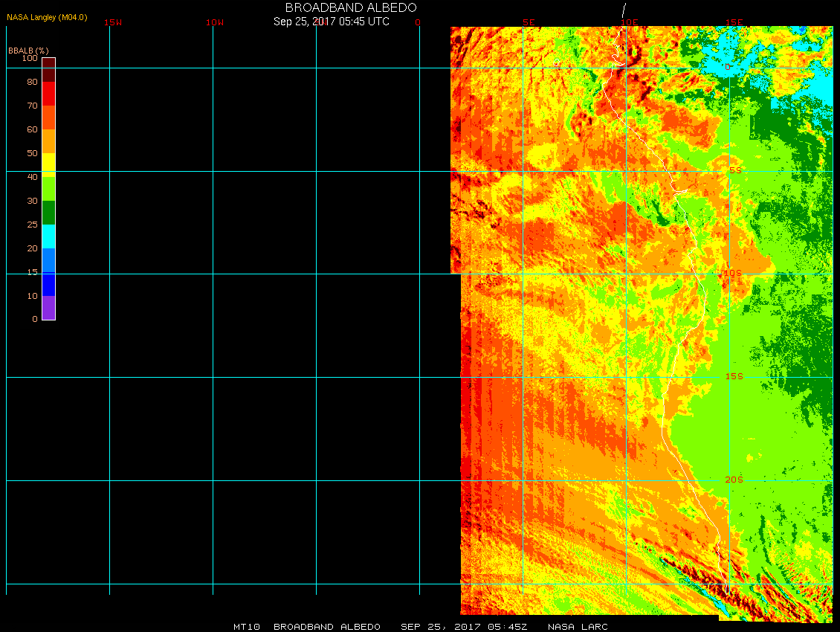Click the 20S latitude label
The width and height of the screenshot is (840, 632).
coord(734,480)
